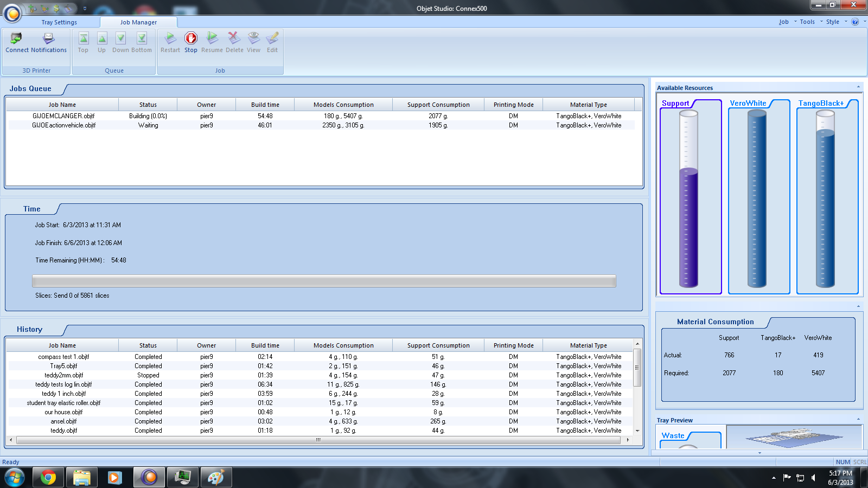Screen dimensions: 868x488
Task: Open Paint from the taskbar
Action: 216,478
